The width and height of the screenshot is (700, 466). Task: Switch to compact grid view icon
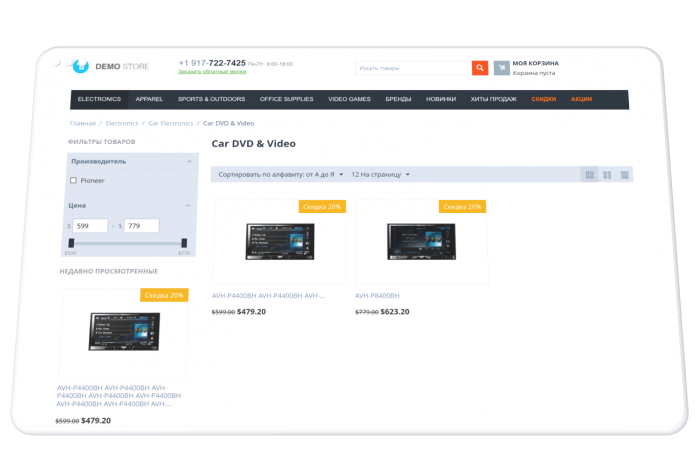click(607, 175)
